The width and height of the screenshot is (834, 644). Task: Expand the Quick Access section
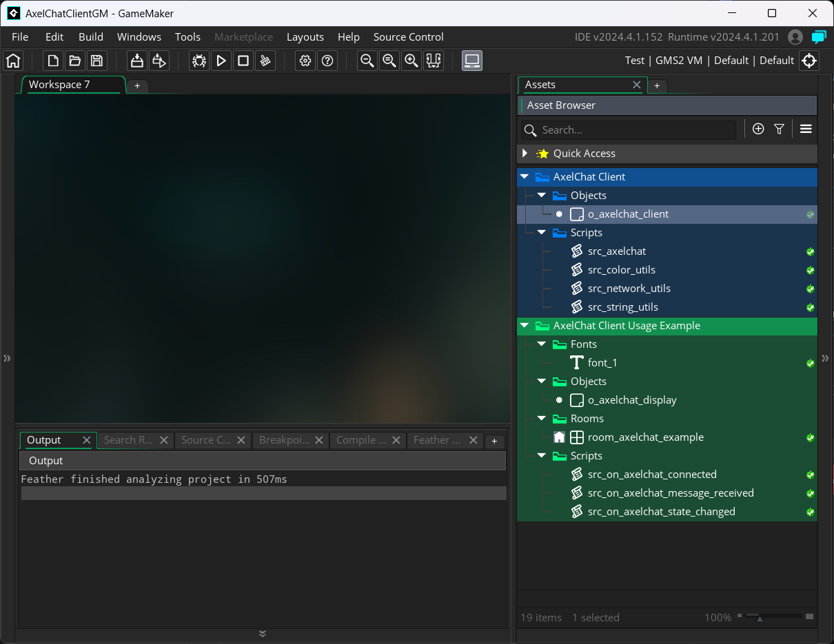coord(525,153)
